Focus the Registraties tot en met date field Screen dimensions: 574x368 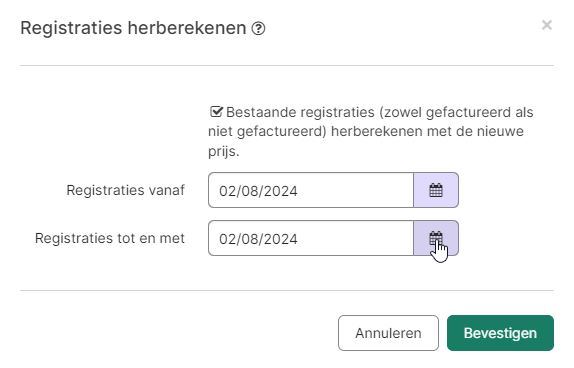click(x=311, y=238)
